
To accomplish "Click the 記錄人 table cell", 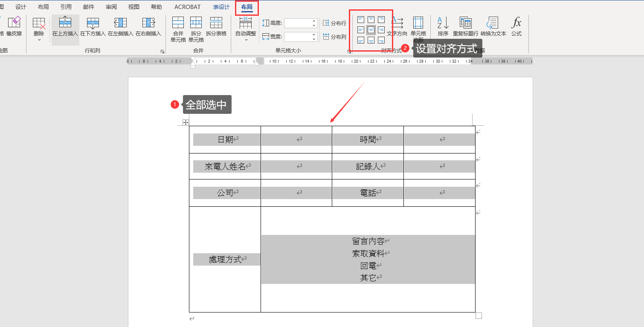I will click(368, 166).
